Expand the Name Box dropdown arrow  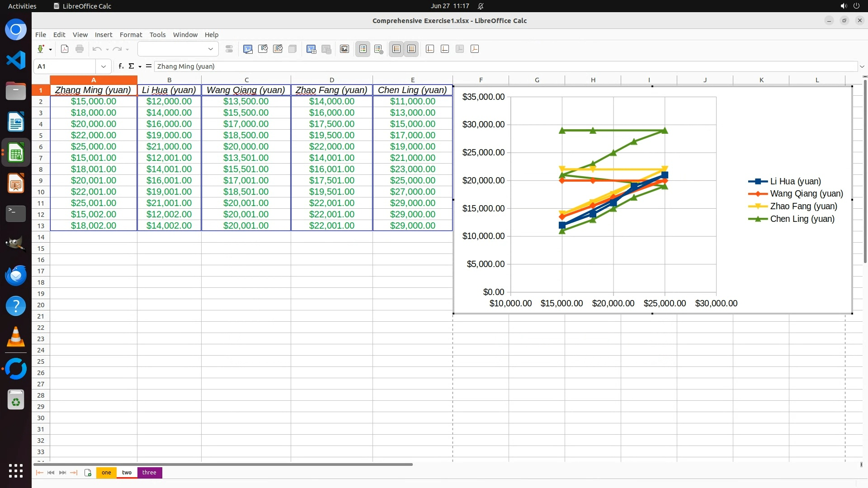pyautogui.click(x=104, y=66)
